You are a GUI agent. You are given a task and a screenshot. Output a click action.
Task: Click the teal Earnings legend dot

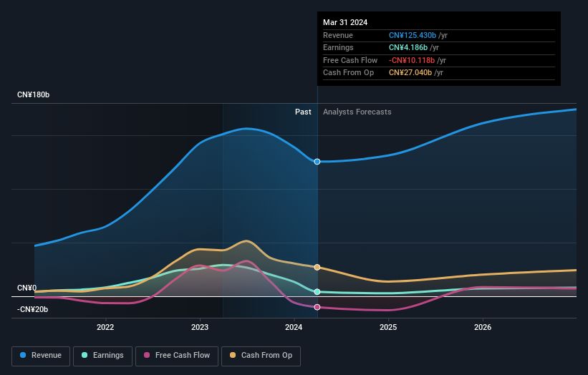(85, 355)
